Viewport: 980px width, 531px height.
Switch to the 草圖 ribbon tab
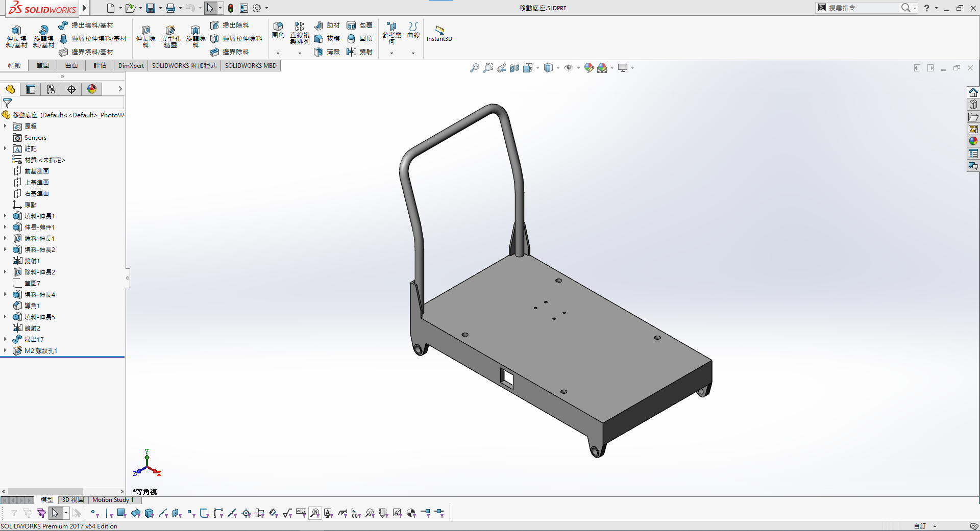[x=43, y=65]
